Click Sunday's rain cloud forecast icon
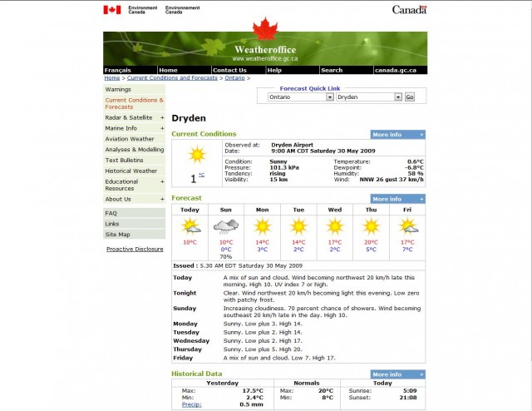 pos(226,226)
